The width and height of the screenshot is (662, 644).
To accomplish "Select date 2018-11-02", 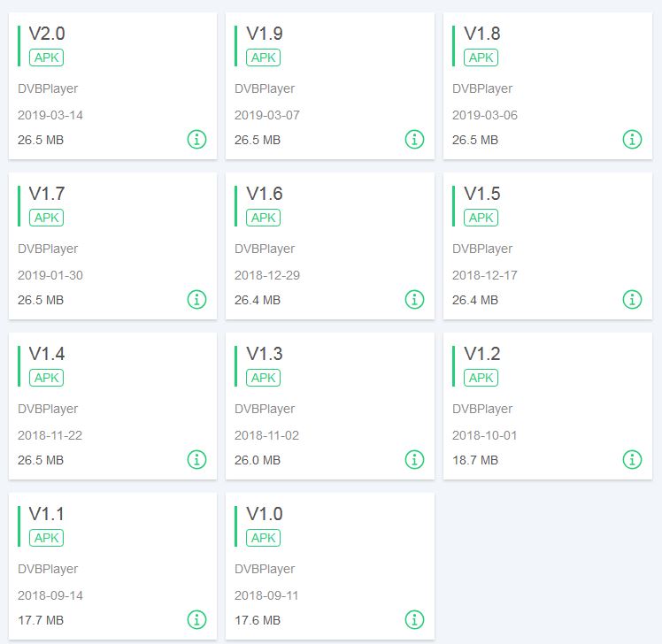I will tap(266, 435).
